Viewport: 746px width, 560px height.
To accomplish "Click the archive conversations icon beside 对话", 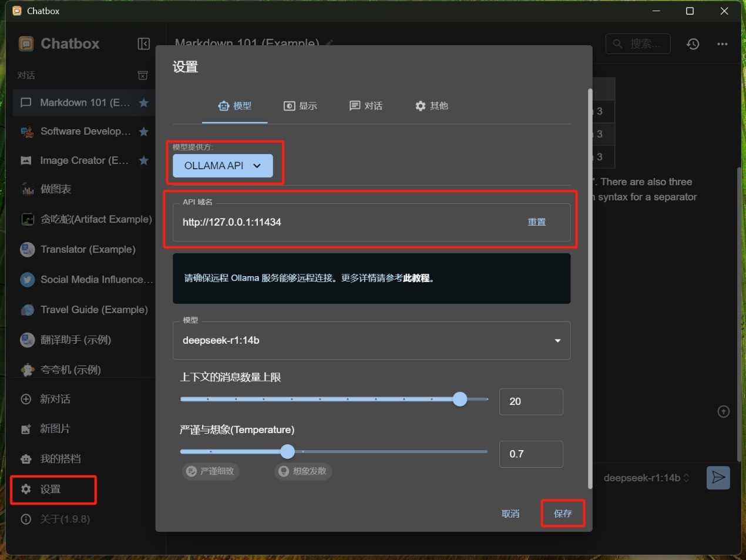I will point(143,75).
